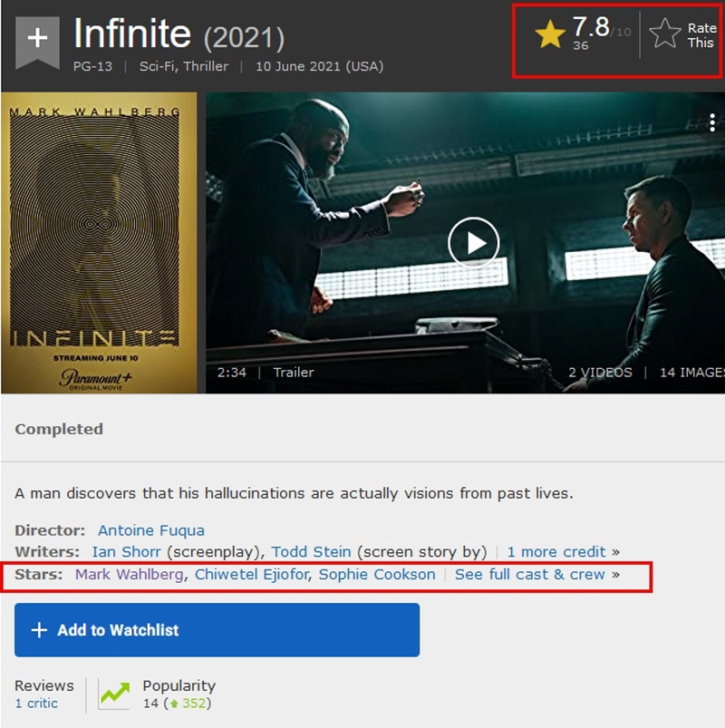Open director Antoine Fuqua's page

(x=150, y=530)
